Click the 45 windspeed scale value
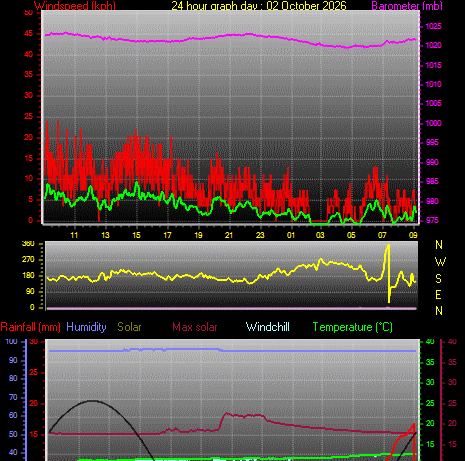 tap(29, 34)
